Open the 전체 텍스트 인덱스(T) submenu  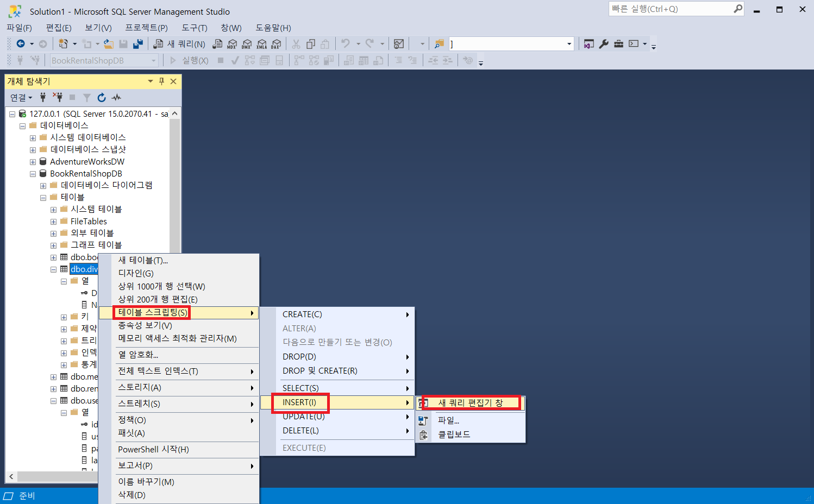(179, 371)
